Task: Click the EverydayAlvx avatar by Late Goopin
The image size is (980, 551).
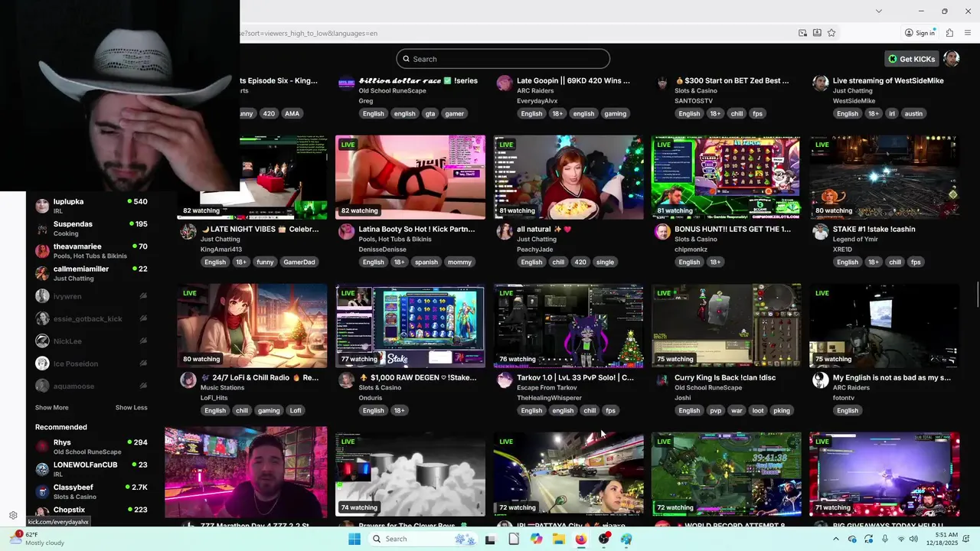Action: coord(505,83)
